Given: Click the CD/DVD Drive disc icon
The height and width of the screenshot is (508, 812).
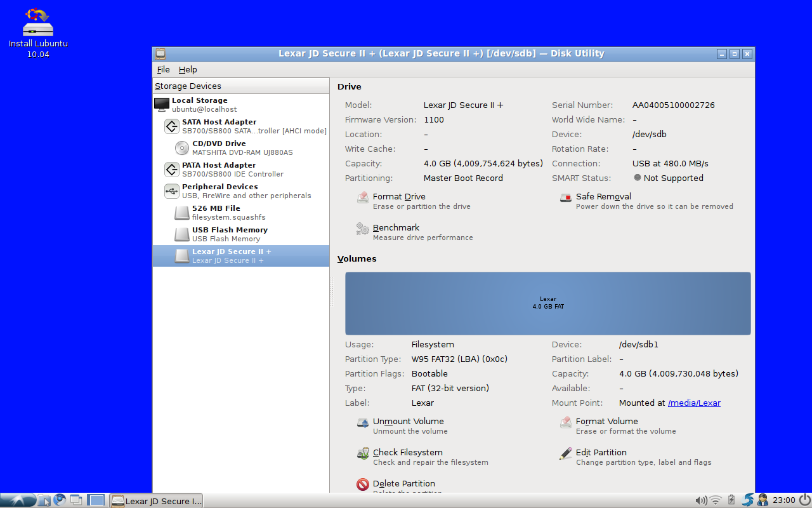Looking at the screenshot, I should pyautogui.click(x=182, y=148).
